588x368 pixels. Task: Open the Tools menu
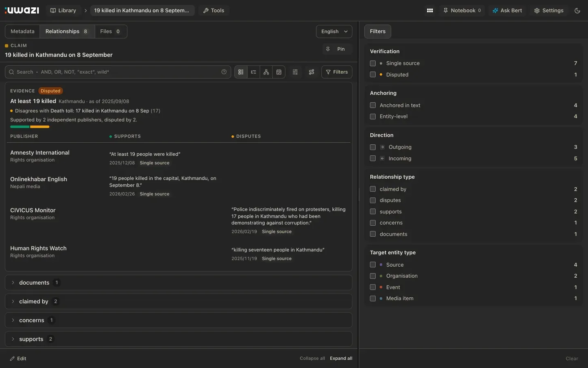[214, 11]
